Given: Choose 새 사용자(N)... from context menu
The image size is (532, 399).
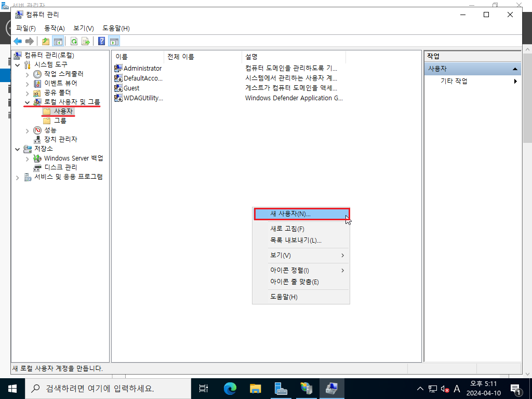Looking at the screenshot, I should point(302,214).
